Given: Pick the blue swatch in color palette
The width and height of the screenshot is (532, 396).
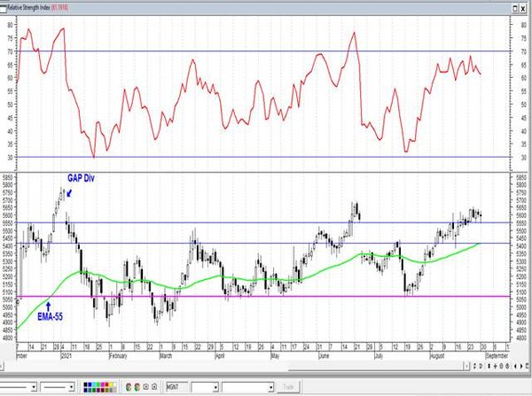Looking at the screenshot, I should coord(90,384).
